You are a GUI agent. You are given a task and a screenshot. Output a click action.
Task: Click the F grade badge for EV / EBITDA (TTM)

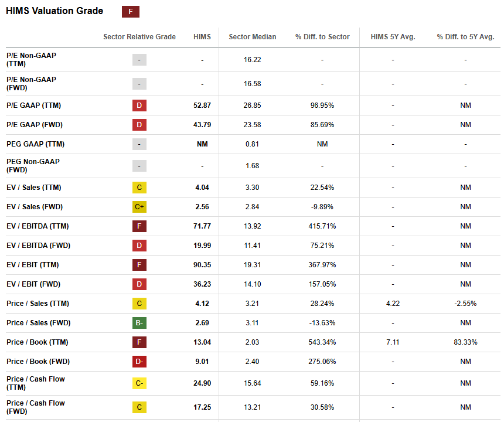click(x=139, y=226)
